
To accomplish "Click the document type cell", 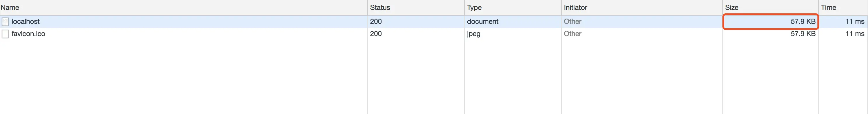I will [x=482, y=21].
